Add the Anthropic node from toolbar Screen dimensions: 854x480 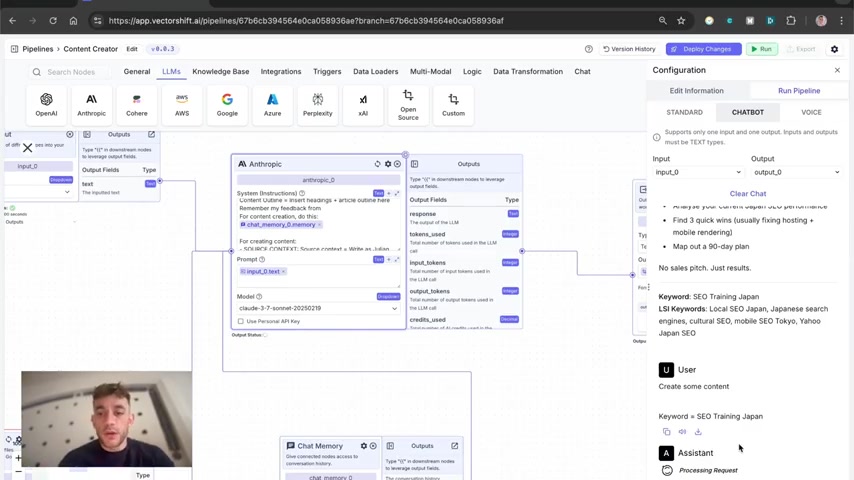92,105
